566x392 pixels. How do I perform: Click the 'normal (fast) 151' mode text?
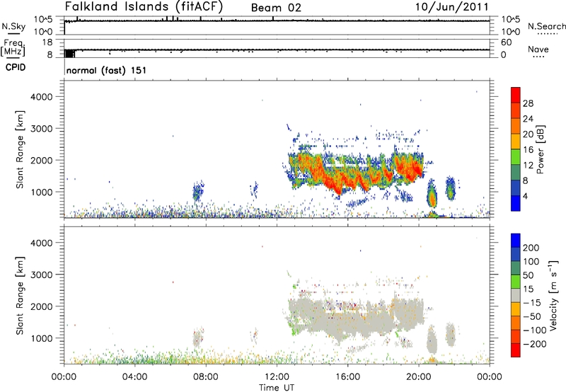(x=107, y=70)
